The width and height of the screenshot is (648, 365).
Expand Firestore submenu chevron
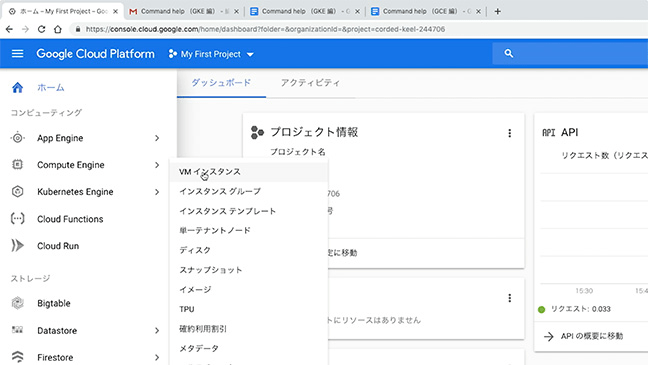click(157, 358)
